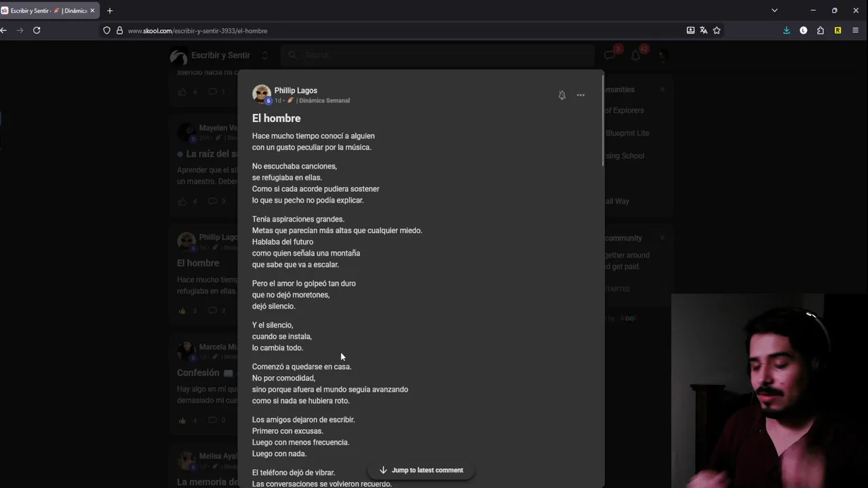Open the browser extensions puzzle icon
The height and width of the screenshot is (488, 868).
click(x=821, y=30)
